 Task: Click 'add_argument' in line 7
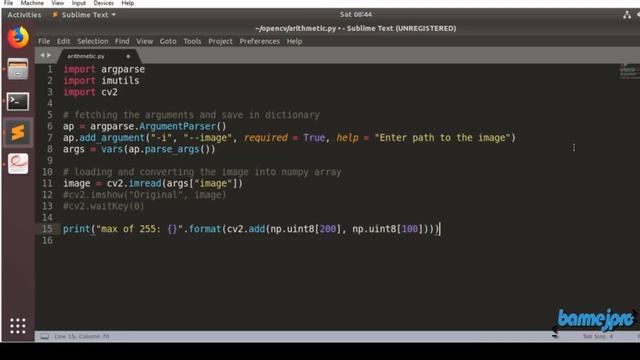(112, 138)
